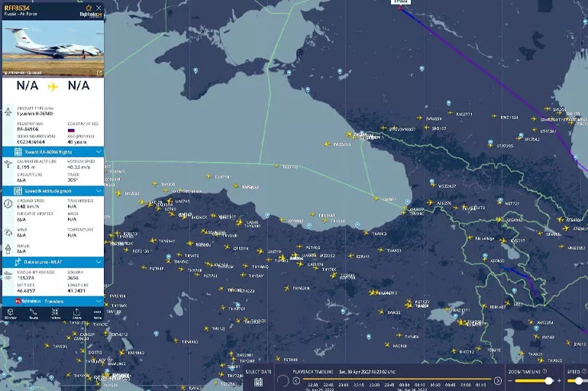Click the Zoom Timeline slider handle
Screen dimensions: 588x391
click(548, 380)
